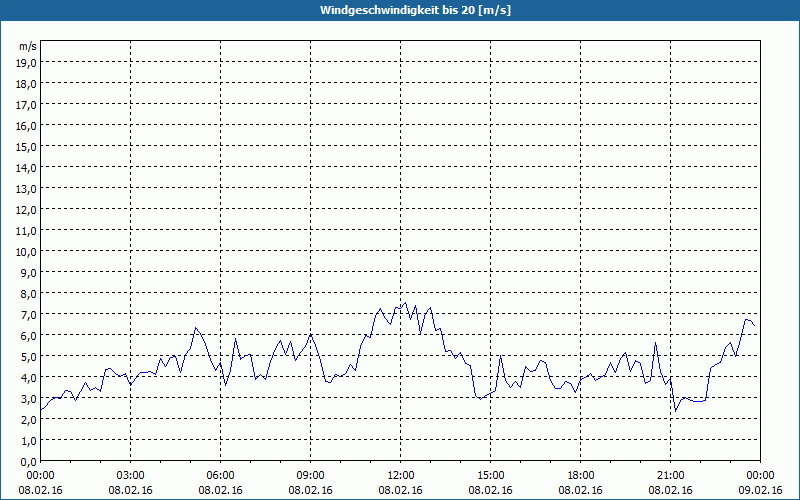Click the '12:00' time axis label
This screenshot has width=800, height=500.
(x=401, y=476)
